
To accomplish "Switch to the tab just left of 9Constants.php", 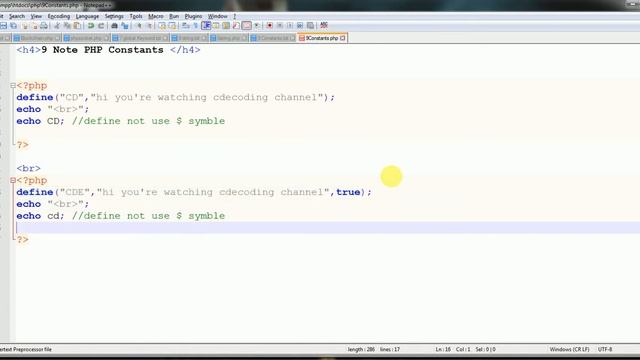I will pos(273,38).
